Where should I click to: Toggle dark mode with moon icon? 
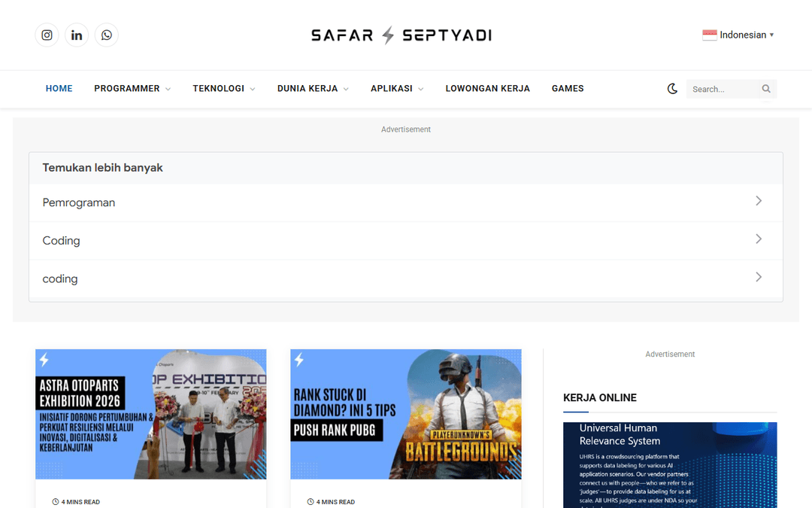click(x=672, y=89)
